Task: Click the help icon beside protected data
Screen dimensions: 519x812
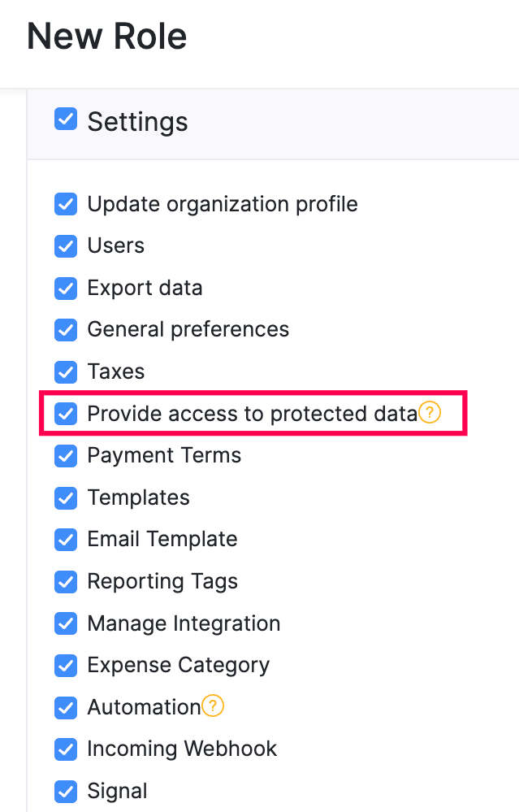Action: 430,413
